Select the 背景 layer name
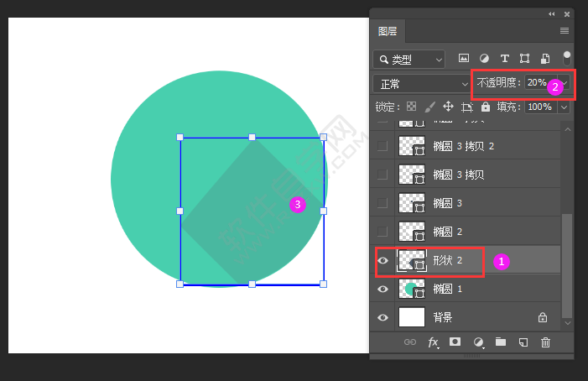The image size is (588, 381). point(443,317)
